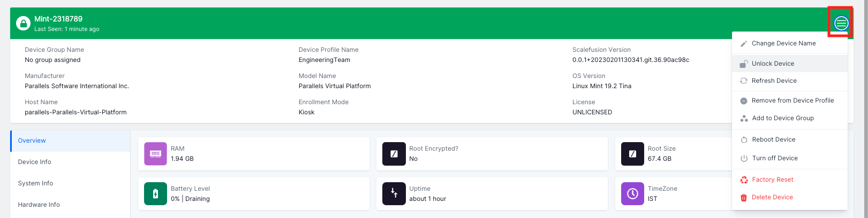Click the 'Kiosk' enrollment mode value
Screen dimensions: 868x218
click(x=307, y=112)
